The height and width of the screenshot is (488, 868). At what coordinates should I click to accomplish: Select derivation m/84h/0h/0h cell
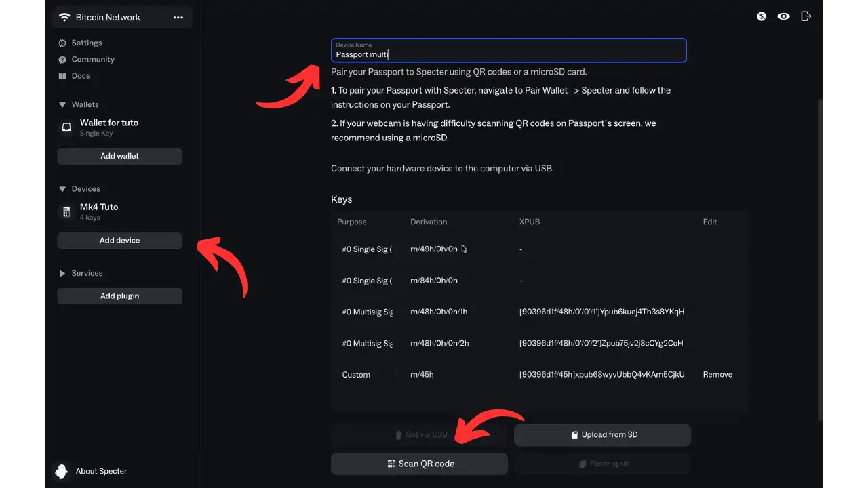pos(434,281)
